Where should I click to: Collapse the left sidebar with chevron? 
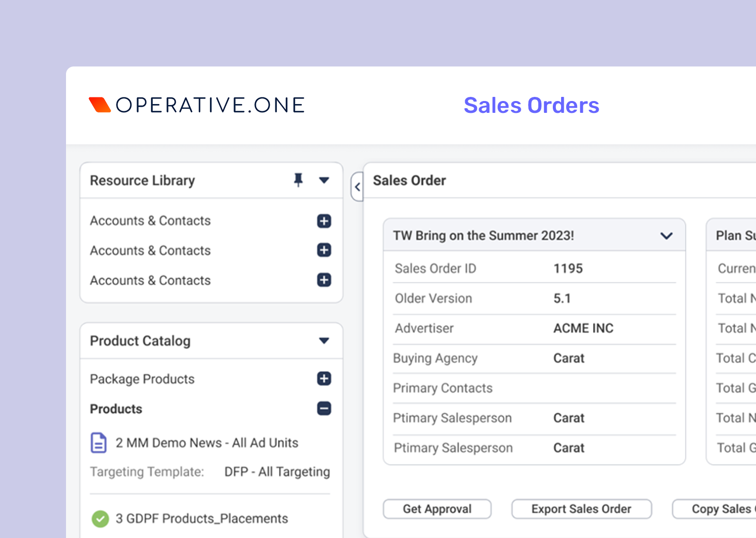tap(357, 187)
